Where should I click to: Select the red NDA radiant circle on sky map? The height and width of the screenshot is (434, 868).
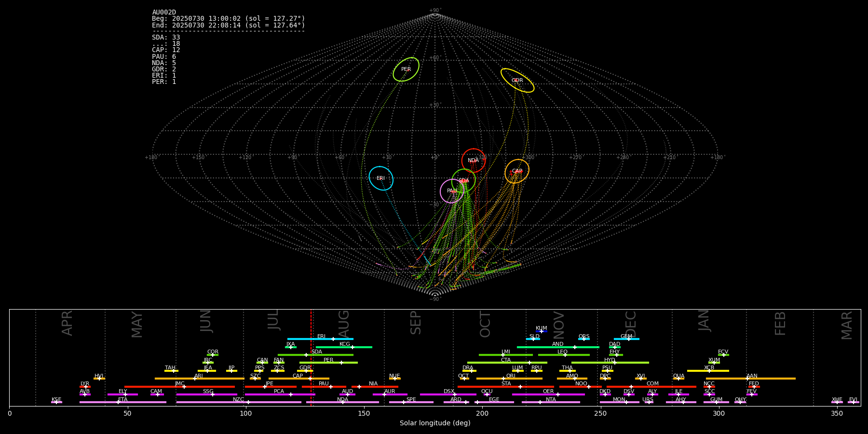pyautogui.click(x=474, y=161)
